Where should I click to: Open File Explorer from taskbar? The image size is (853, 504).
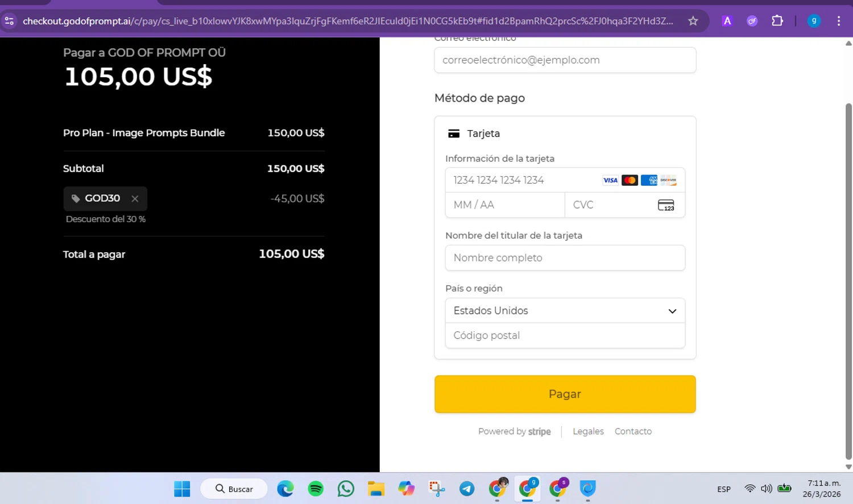(x=376, y=489)
